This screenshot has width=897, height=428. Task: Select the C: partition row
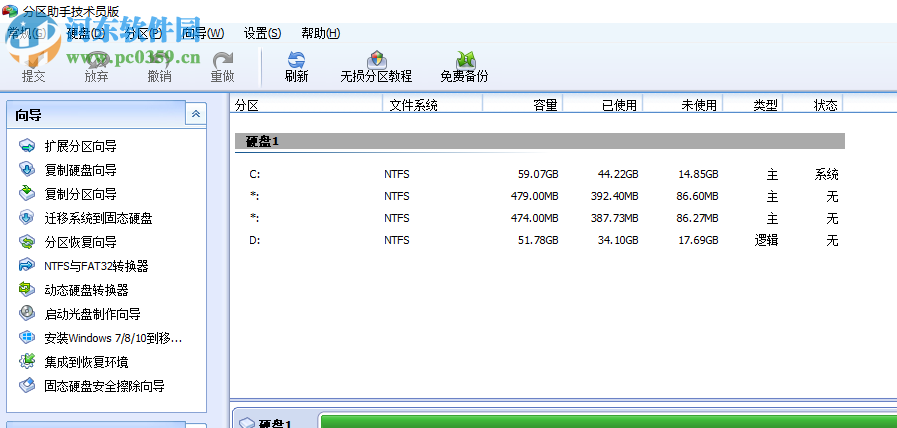coord(539,175)
